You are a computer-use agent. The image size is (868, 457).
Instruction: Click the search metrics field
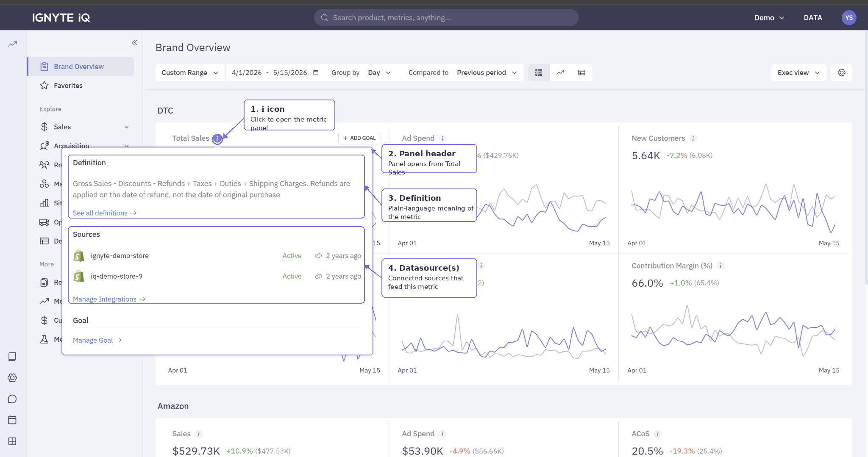pos(446,18)
